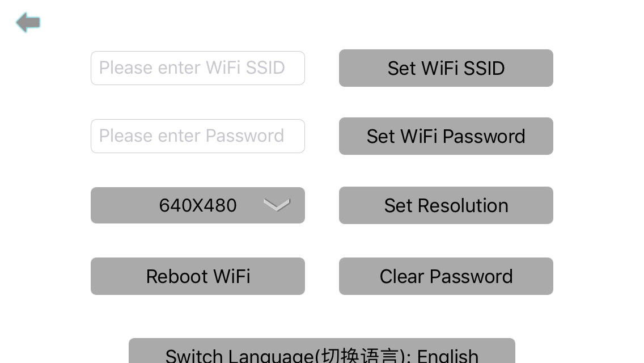Apply with Set WiFi Password button

coord(446,136)
